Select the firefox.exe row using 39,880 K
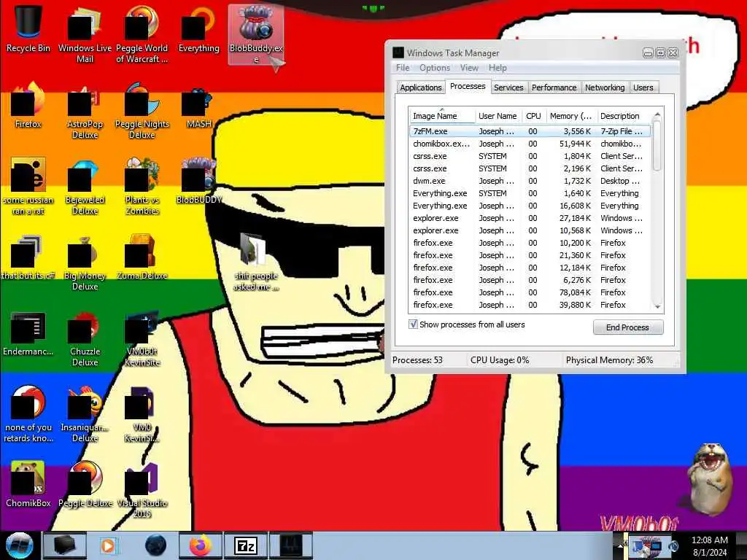Screen dimensions: 747x560 (530, 304)
